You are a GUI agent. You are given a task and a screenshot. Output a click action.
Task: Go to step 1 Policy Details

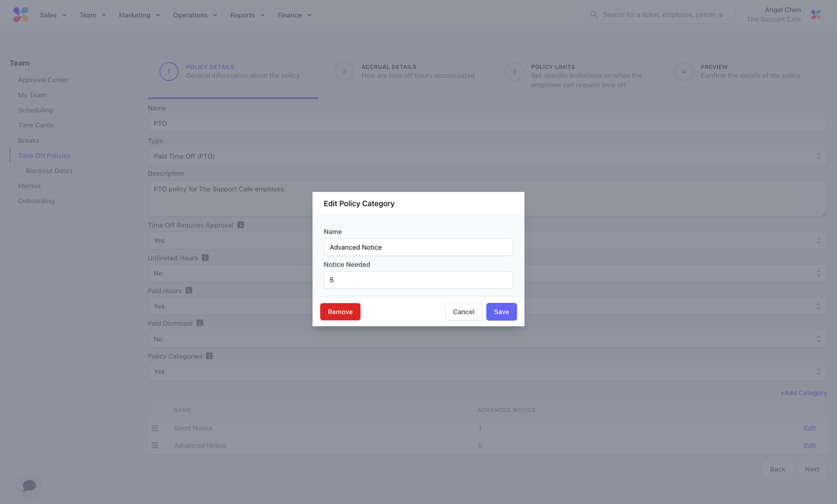(x=233, y=75)
